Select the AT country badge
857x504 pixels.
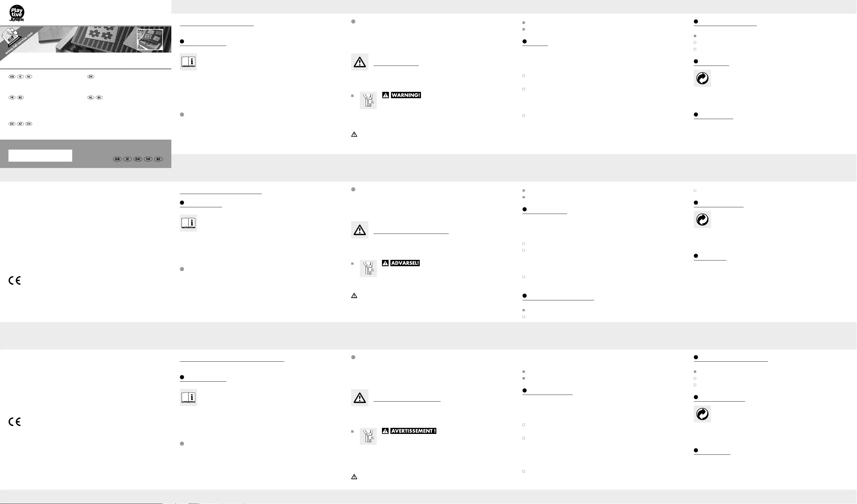click(21, 124)
